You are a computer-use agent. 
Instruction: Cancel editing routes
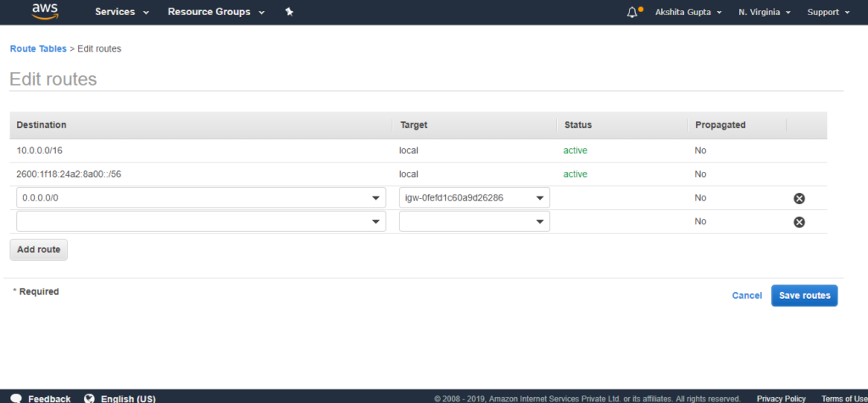point(747,295)
